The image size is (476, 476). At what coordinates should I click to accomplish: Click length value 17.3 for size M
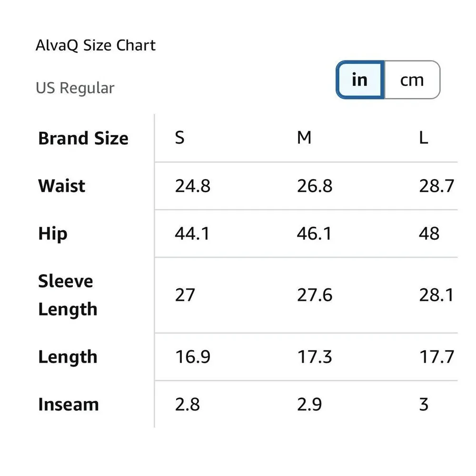pos(315,357)
